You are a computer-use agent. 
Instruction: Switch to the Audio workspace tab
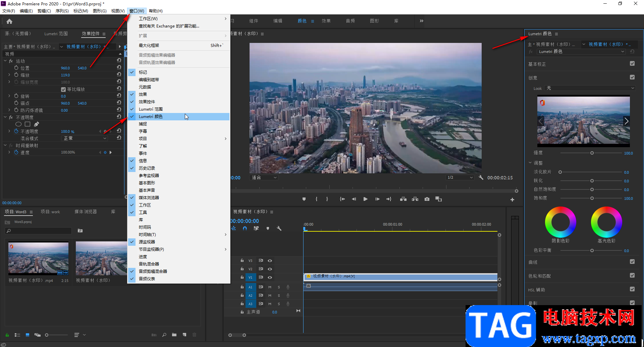(350, 21)
